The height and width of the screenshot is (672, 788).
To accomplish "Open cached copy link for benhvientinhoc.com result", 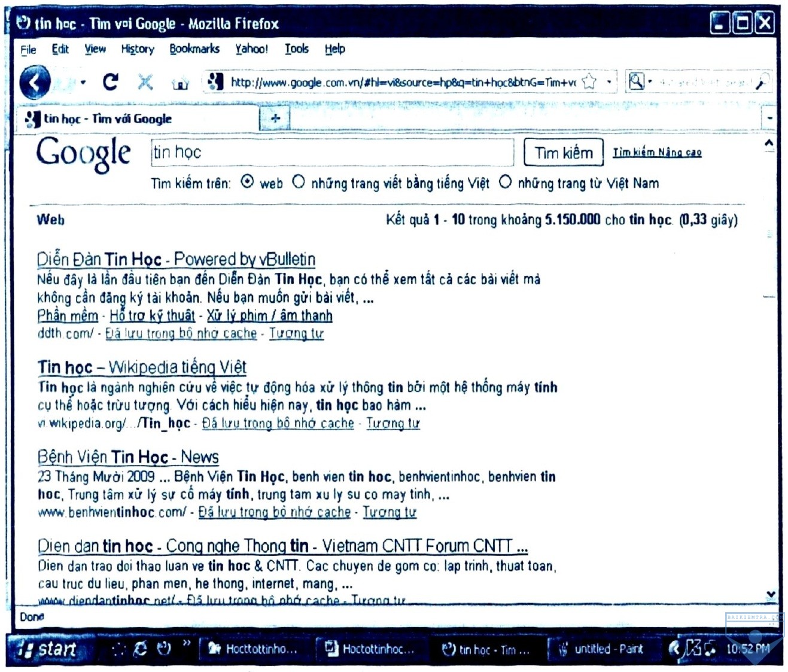I will [275, 512].
